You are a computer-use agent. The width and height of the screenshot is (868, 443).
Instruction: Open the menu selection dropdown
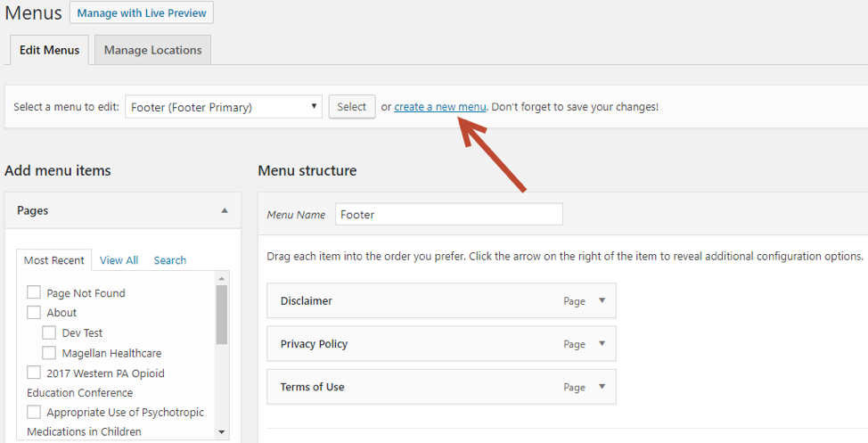224,107
